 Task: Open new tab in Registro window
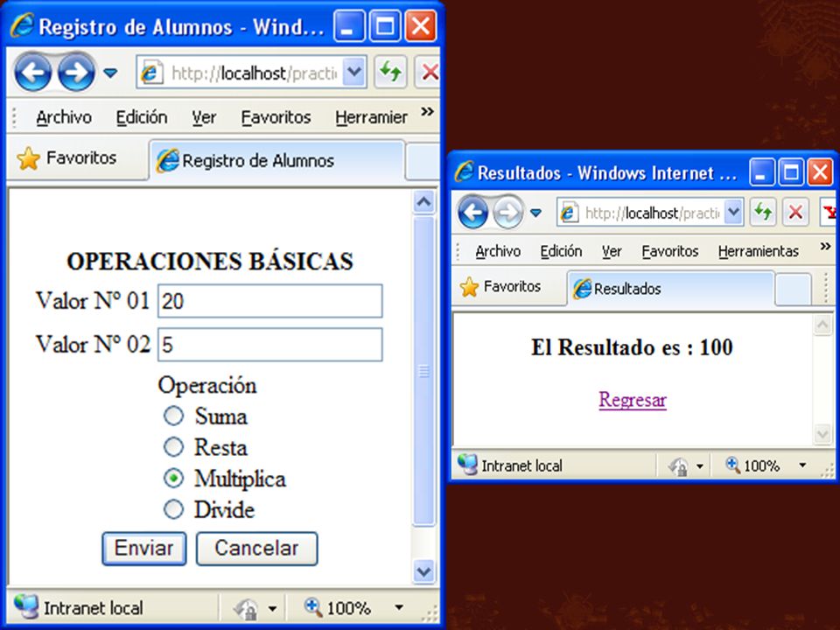423,162
